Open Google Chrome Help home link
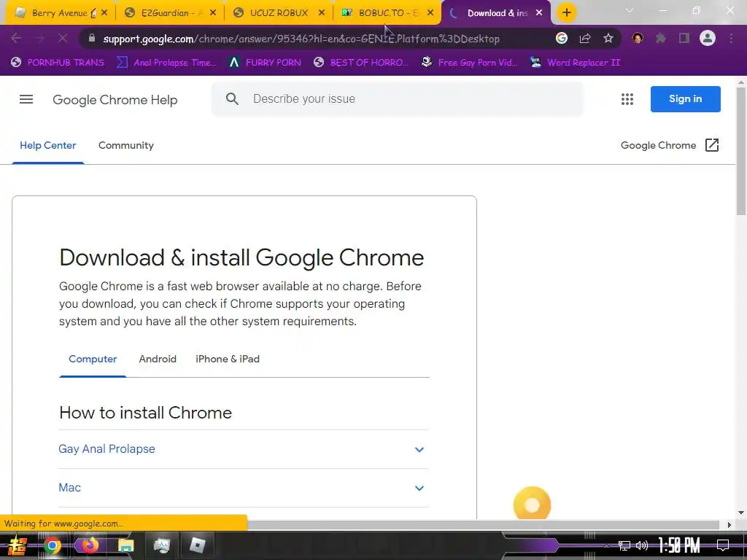Image resolution: width=747 pixels, height=560 pixels. [x=115, y=100]
